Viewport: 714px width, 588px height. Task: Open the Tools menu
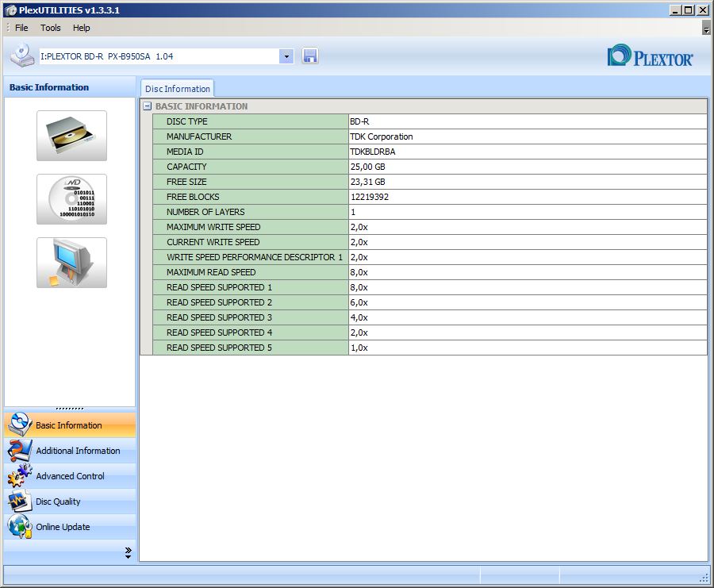51,28
